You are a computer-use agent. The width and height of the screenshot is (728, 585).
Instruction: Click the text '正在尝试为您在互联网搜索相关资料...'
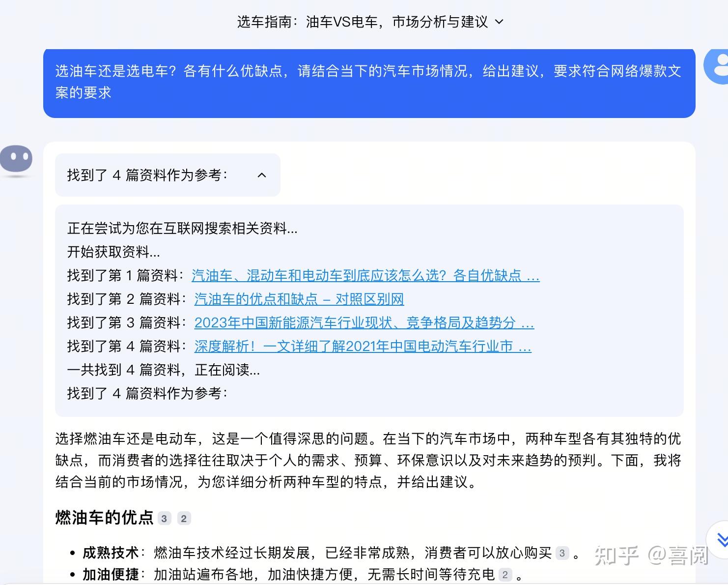[x=182, y=229]
